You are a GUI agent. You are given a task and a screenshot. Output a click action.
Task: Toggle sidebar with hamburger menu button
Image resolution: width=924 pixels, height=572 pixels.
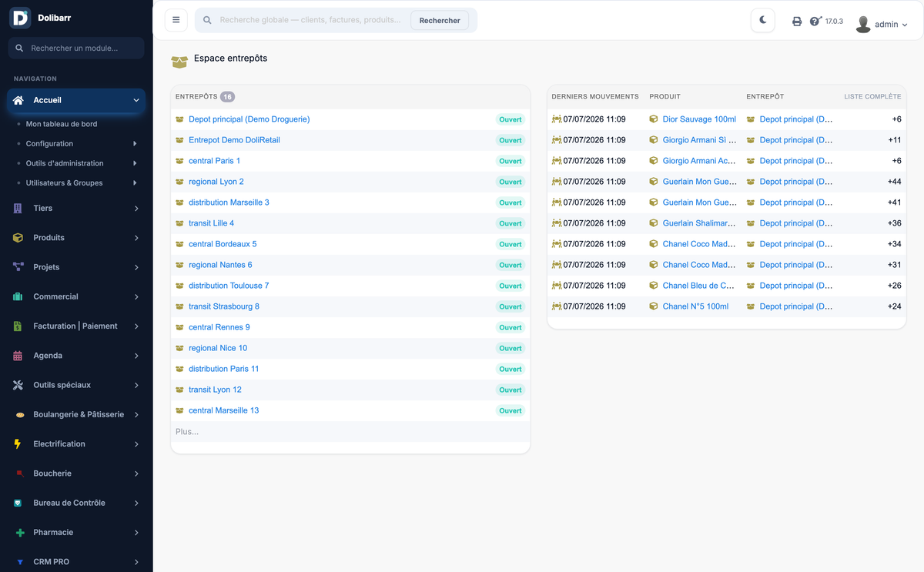coord(176,20)
